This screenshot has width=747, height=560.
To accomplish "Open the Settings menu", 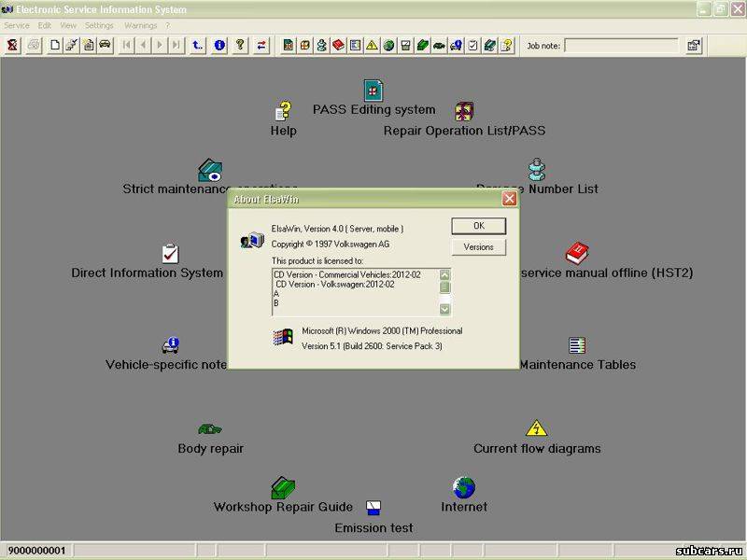I will (99, 25).
